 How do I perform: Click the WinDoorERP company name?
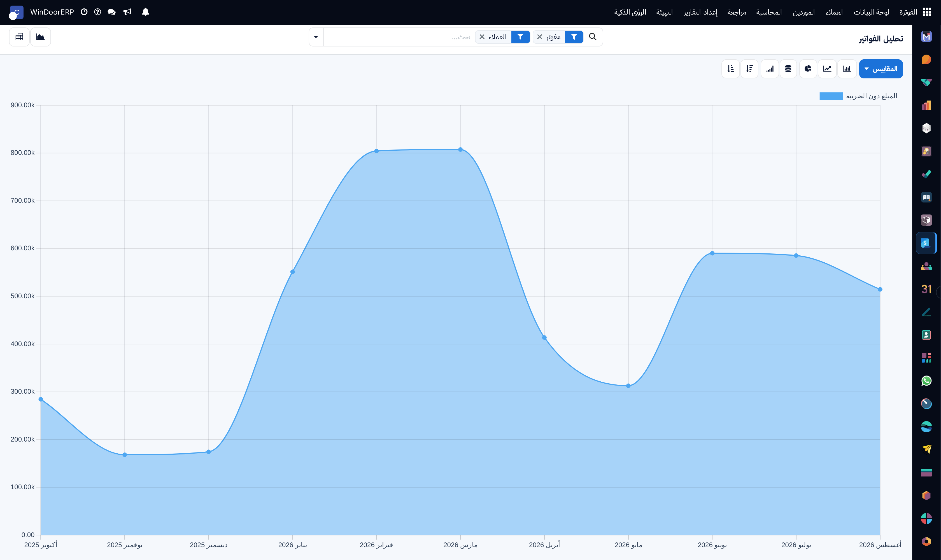coord(52,12)
